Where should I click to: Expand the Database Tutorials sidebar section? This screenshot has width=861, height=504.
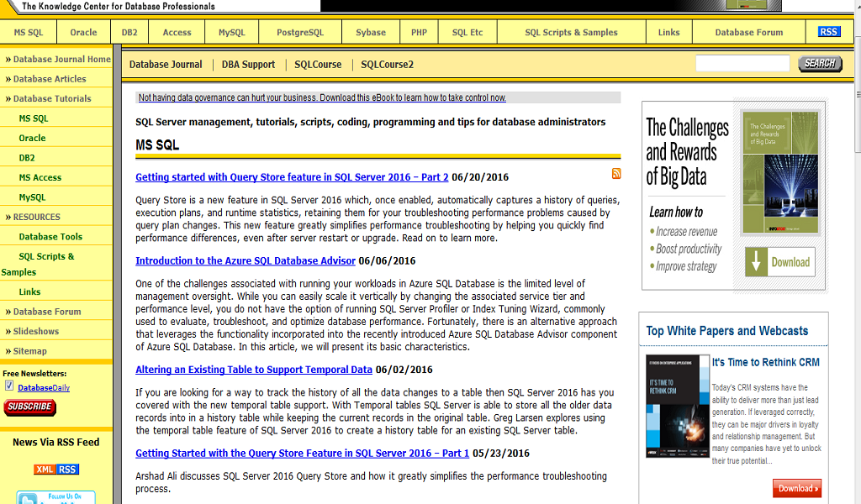coord(52,99)
